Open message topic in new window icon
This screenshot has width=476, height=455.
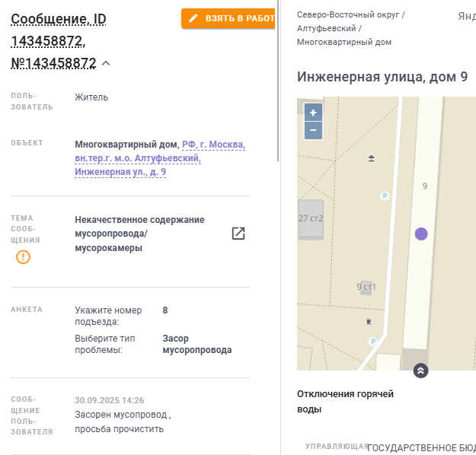(x=238, y=234)
